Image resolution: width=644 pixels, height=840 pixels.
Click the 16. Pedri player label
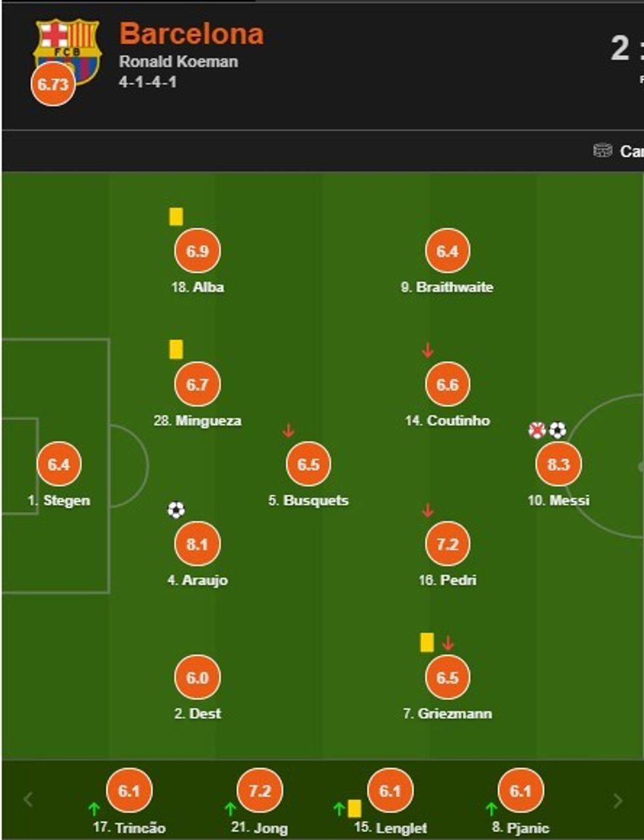point(448,580)
